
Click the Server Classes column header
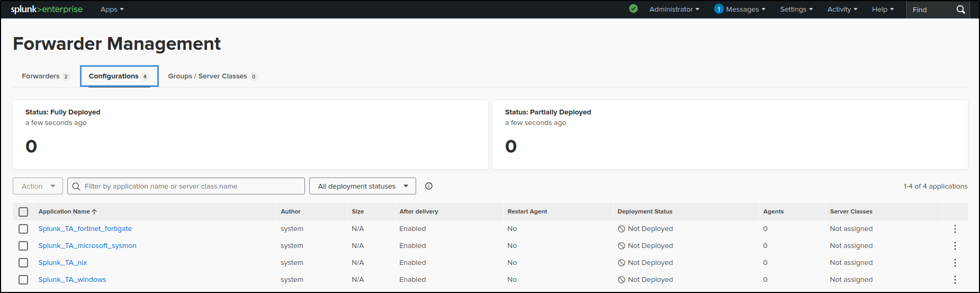pos(851,211)
